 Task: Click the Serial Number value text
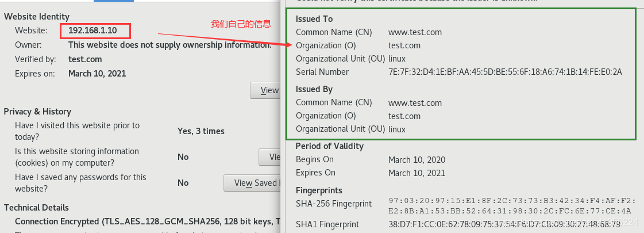point(505,72)
